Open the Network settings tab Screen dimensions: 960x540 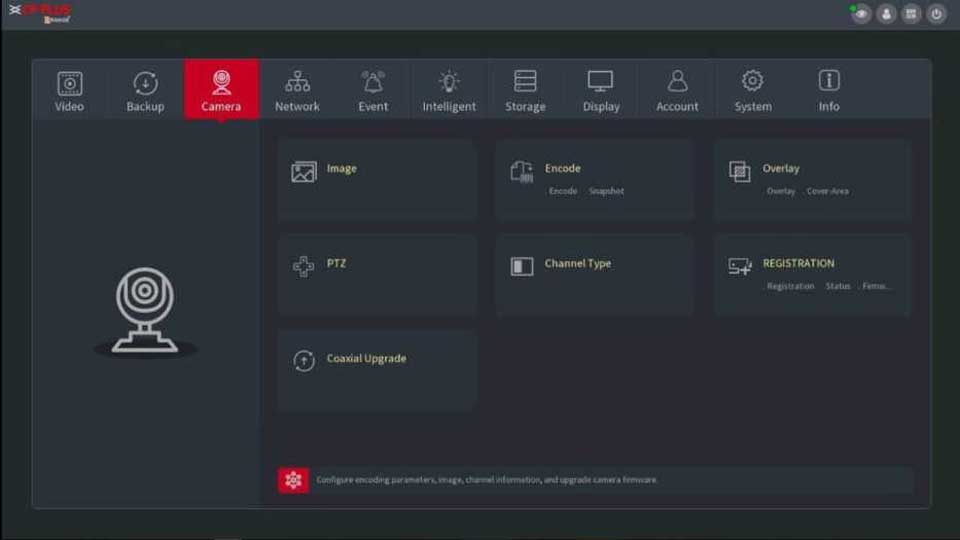tap(297, 90)
